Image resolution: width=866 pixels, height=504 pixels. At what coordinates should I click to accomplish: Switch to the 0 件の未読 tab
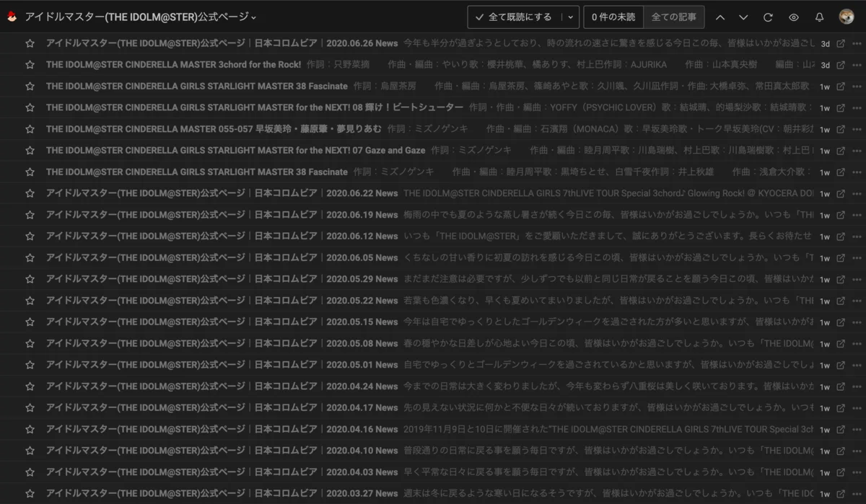613,17
